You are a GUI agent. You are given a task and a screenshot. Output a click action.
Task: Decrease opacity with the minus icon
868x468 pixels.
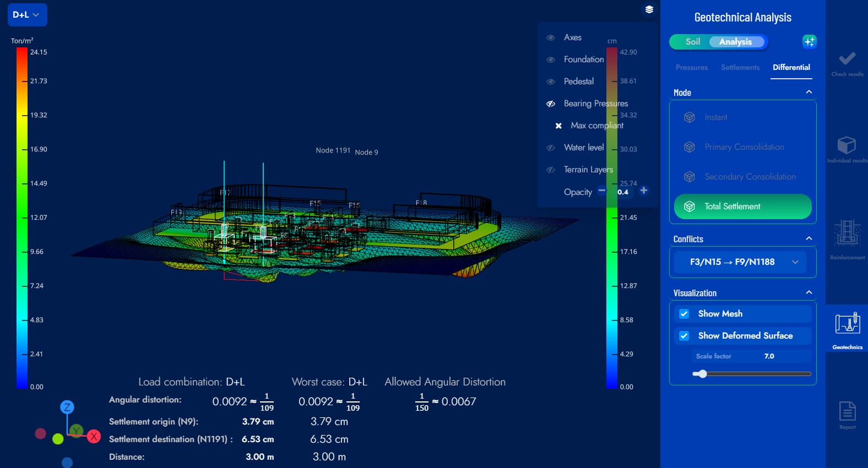pyautogui.click(x=602, y=191)
